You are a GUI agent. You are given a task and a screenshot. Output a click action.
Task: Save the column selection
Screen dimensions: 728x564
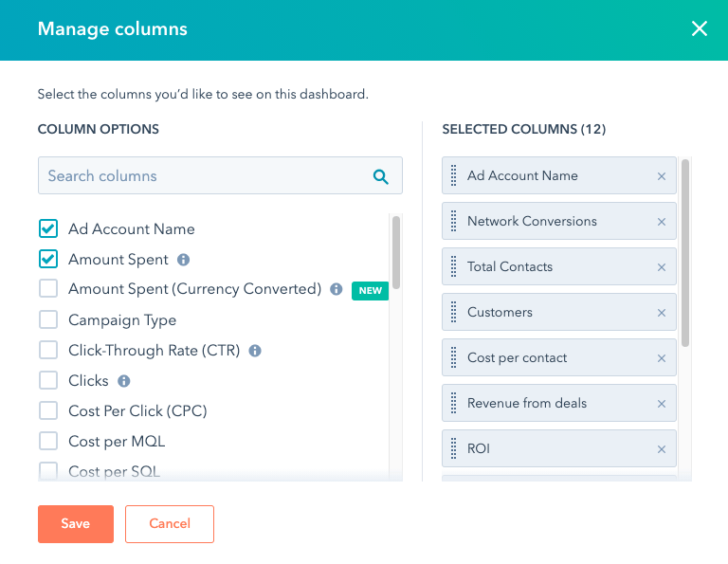[x=76, y=524]
